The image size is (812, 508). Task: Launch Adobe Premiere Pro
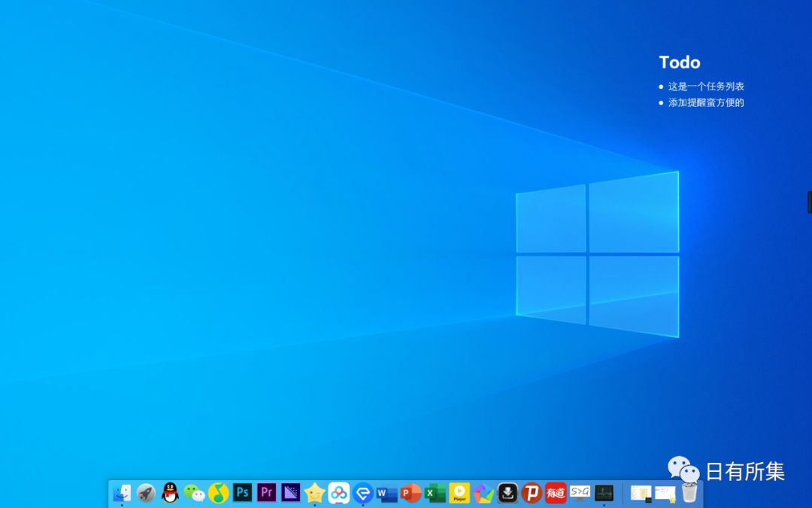coord(266,493)
